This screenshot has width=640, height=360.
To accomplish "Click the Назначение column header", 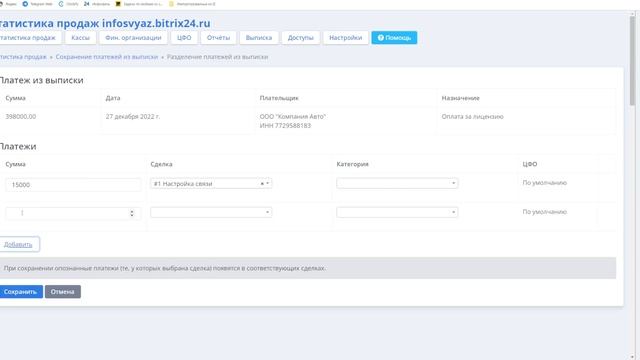I will click(x=460, y=98).
